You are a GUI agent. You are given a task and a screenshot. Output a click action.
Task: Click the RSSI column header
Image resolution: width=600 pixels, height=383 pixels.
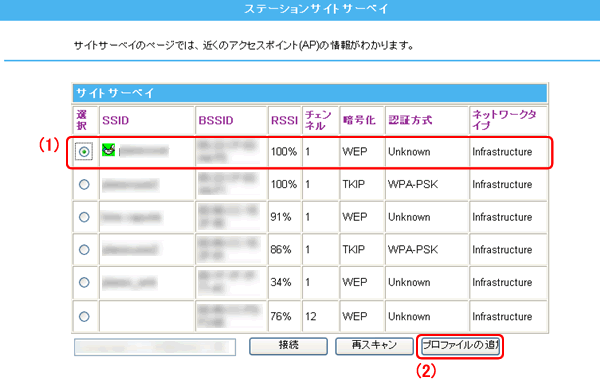coord(284,121)
